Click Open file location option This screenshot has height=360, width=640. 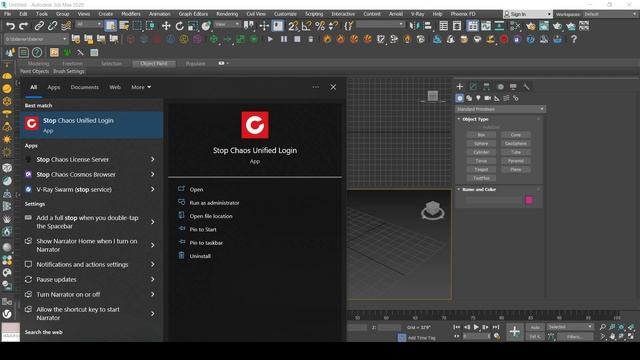point(211,216)
